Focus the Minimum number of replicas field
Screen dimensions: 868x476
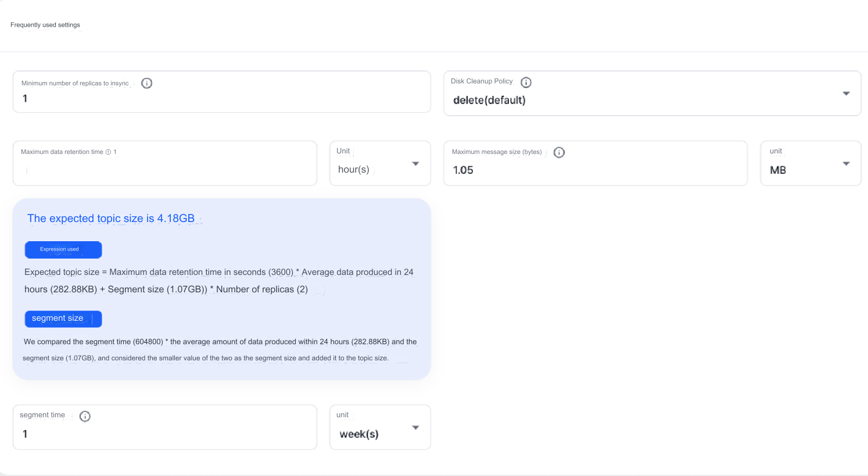tap(221, 99)
